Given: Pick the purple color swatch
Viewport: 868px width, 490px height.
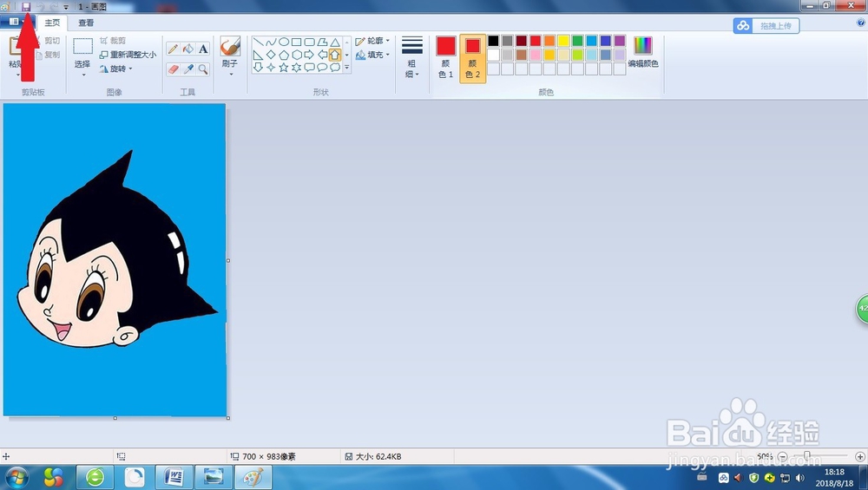Looking at the screenshot, I should point(620,41).
